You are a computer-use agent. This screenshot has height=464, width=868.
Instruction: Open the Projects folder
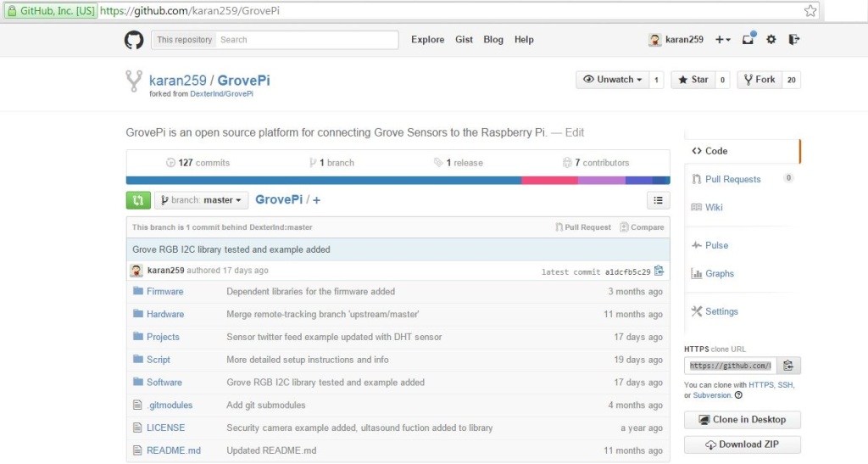coord(163,337)
